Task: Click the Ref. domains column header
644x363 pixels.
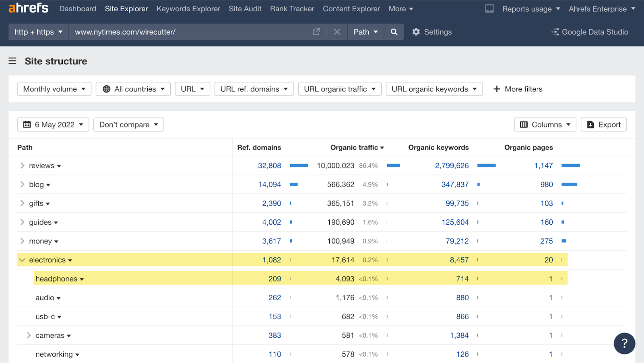Action: pyautogui.click(x=259, y=147)
